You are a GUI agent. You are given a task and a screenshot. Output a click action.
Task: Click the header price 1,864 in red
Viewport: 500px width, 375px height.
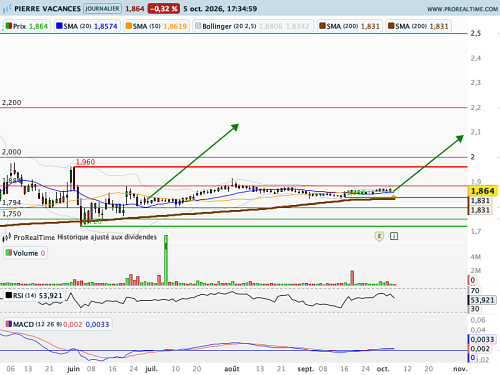135,9
